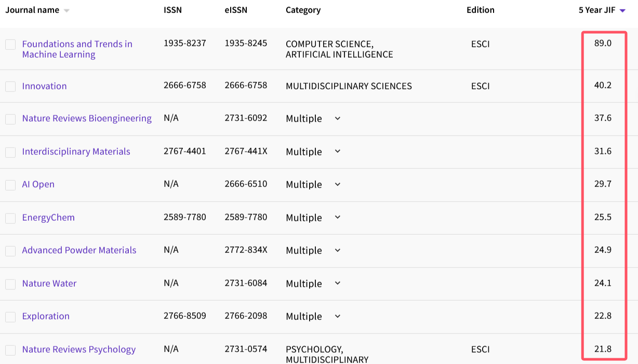Go to the Interdisciplinary Materials journal
The image size is (638, 364).
click(76, 152)
